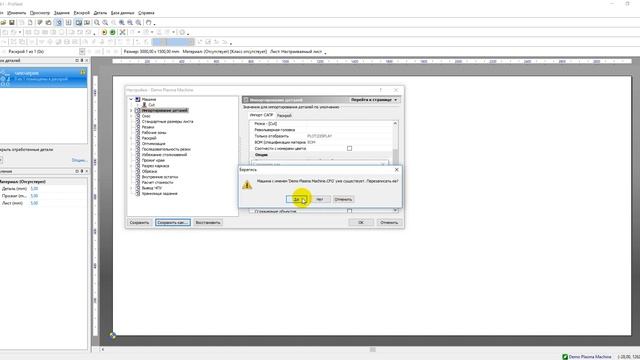Click 'Отменить' in the overwrite warning dialog

pyautogui.click(x=343, y=200)
